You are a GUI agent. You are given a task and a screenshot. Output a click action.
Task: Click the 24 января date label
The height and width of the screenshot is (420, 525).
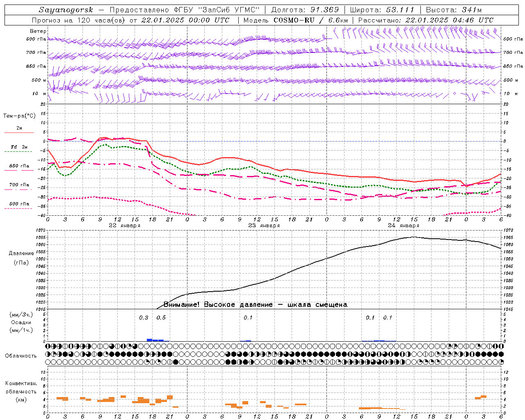click(x=404, y=225)
